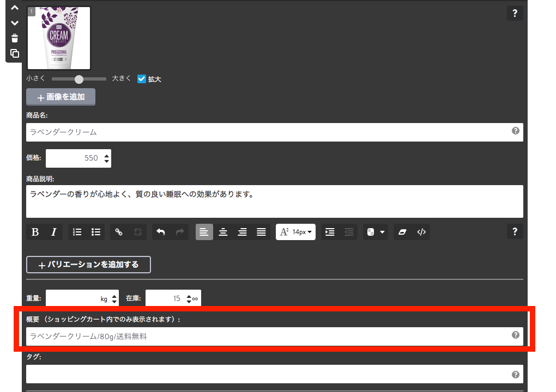Select the bulleted list icon

pos(96,232)
